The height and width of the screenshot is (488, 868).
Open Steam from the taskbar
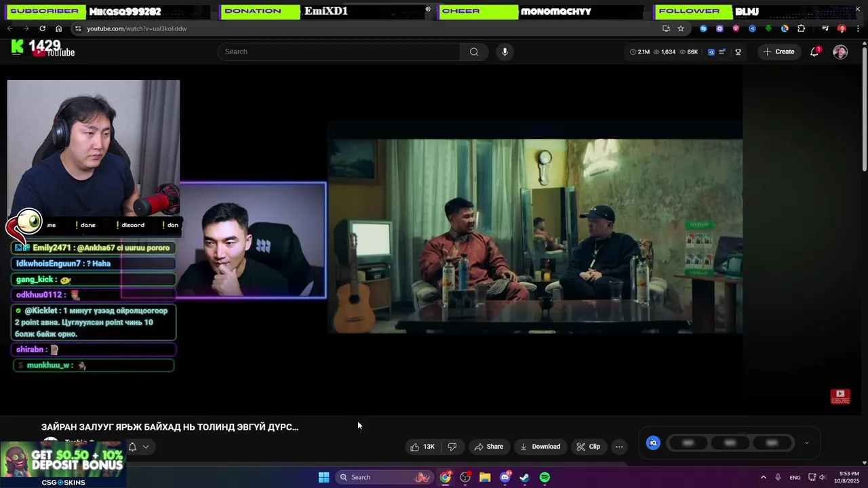(525, 477)
